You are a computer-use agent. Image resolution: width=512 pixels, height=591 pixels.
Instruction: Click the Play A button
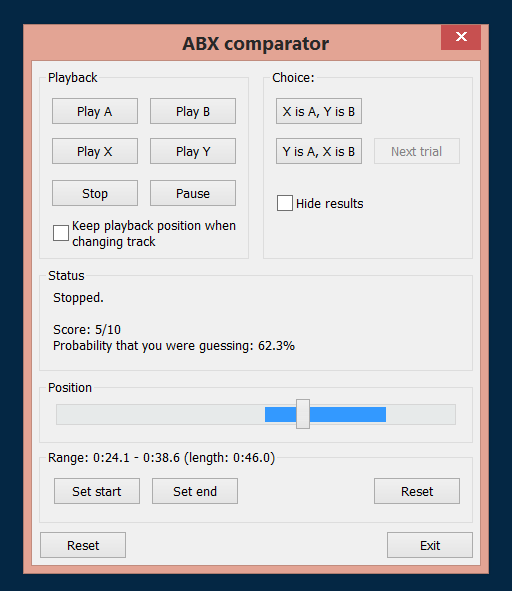[95, 111]
